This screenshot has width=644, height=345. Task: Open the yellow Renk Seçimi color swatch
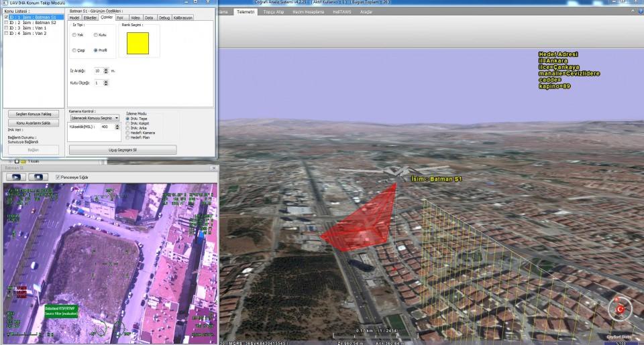(x=138, y=43)
